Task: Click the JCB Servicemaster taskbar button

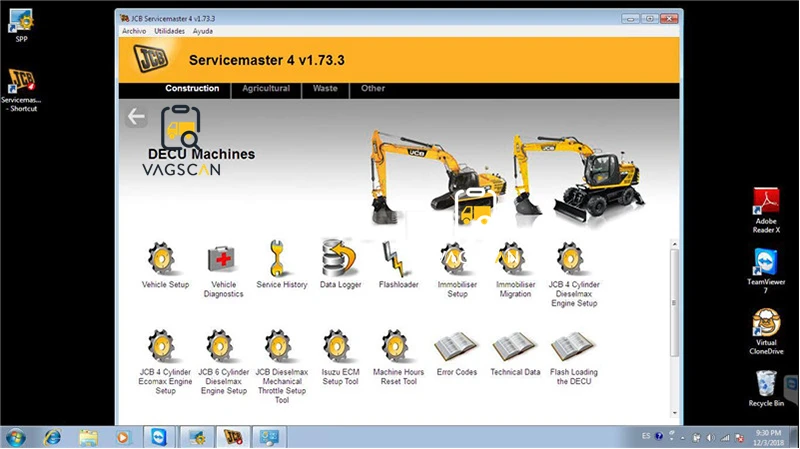Action: tap(233, 438)
